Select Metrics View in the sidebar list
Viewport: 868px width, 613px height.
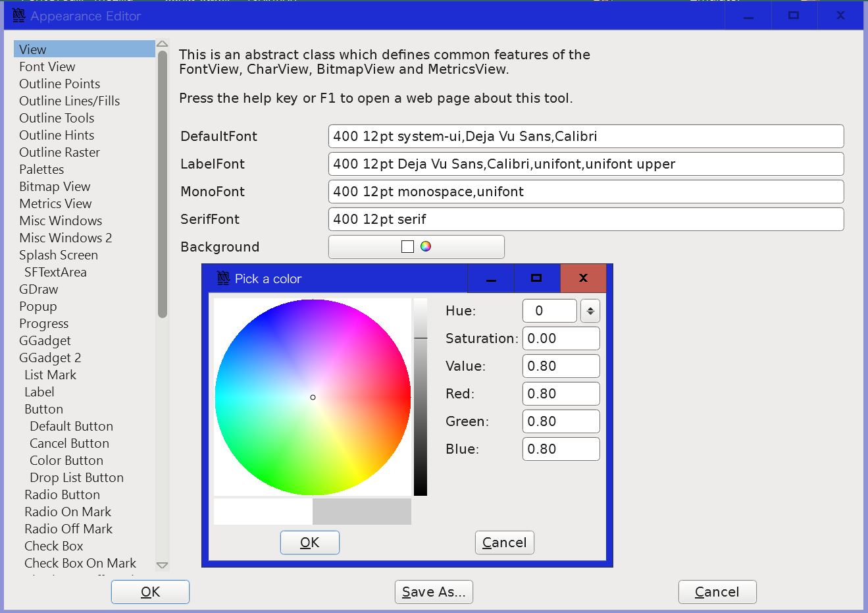point(55,203)
